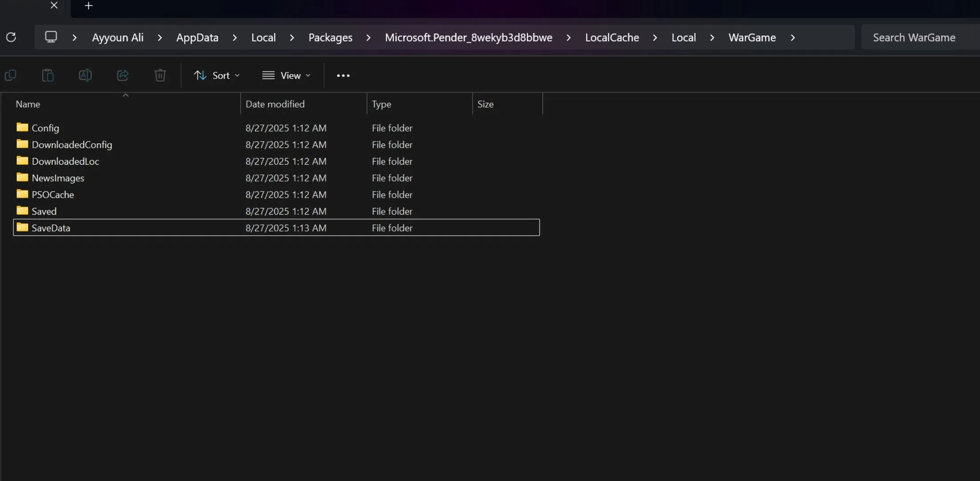Viewport: 980px width, 481px height.
Task: Expand chevron after Ayyoun Ali breadcrumb
Action: [x=160, y=37]
